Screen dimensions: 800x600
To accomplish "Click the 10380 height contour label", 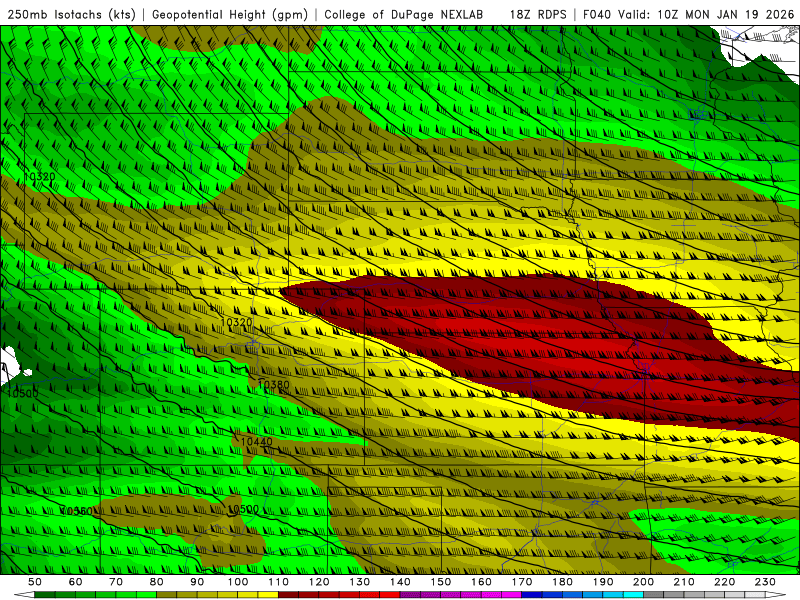I will tap(273, 385).
